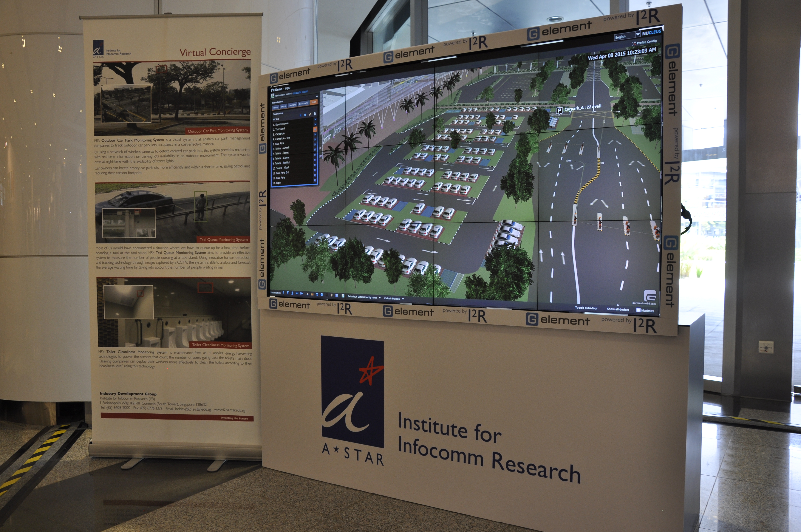The height and width of the screenshot is (532, 801).
Task: Jump to the IOT Asia tour start
Action: [316, 119]
